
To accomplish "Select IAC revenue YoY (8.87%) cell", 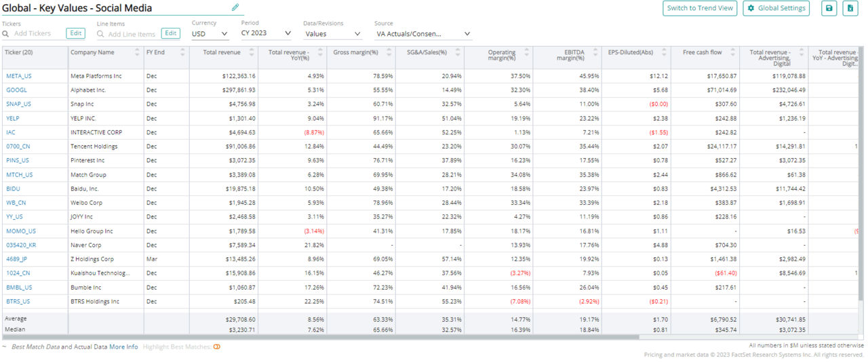I will (294, 132).
